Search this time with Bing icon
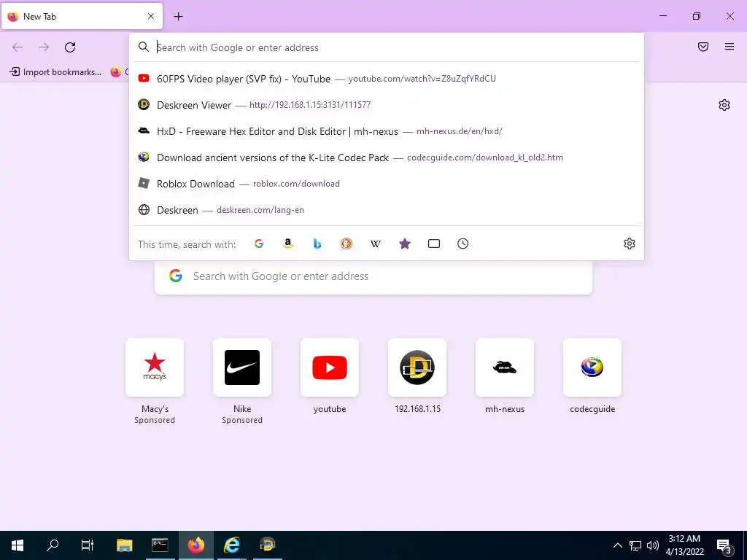The height and width of the screenshot is (560, 747). 317,244
